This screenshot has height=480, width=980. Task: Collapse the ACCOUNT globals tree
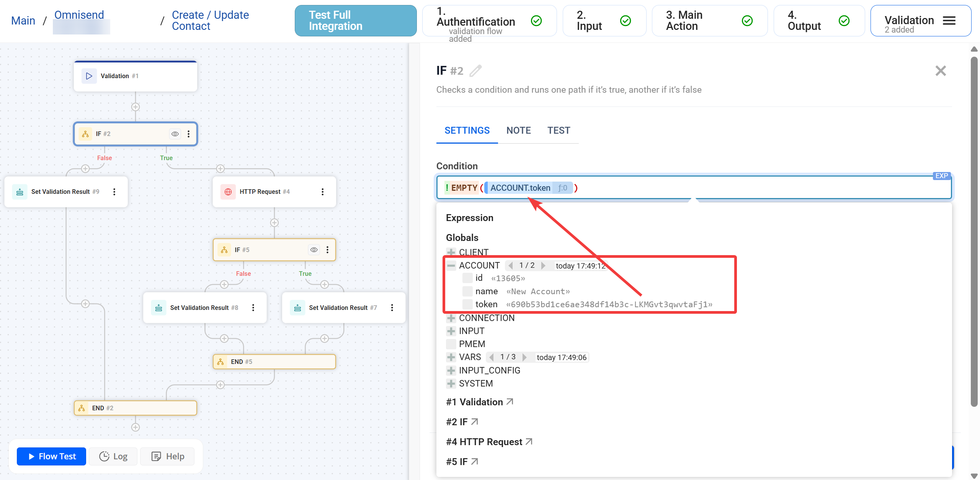click(451, 265)
